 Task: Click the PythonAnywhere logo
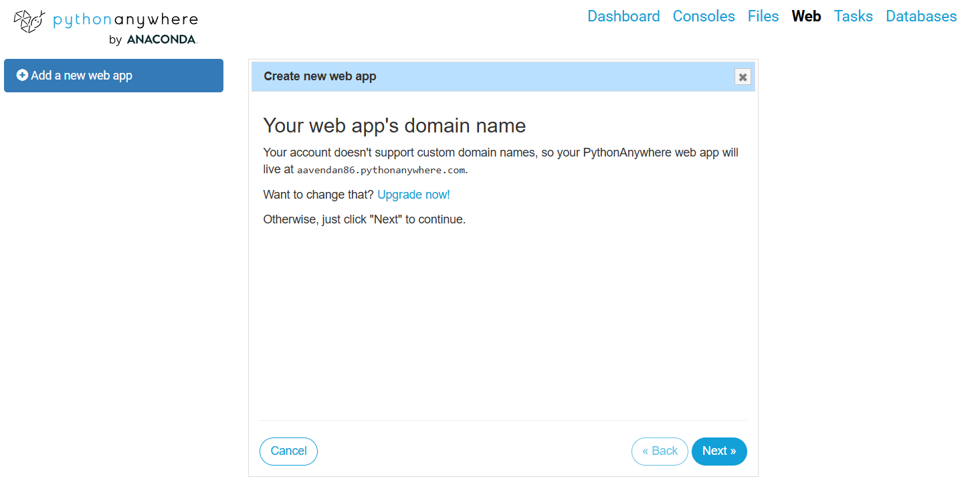[106, 27]
